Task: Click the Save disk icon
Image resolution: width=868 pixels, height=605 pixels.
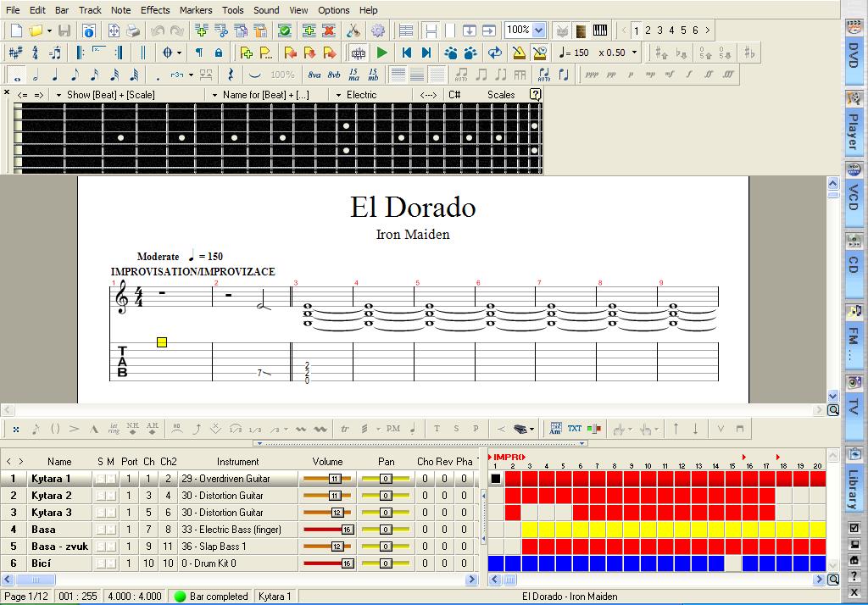Action: click(64, 31)
